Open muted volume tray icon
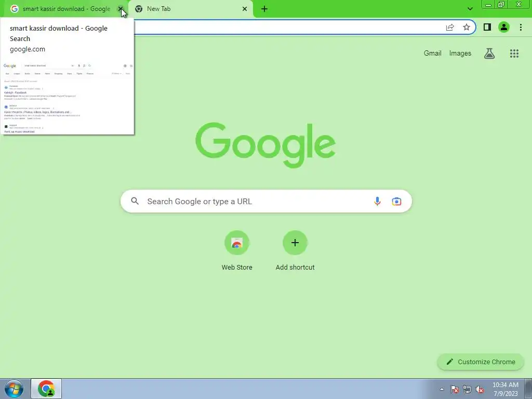Screen dimensions: 532x399 click(480, 389)
